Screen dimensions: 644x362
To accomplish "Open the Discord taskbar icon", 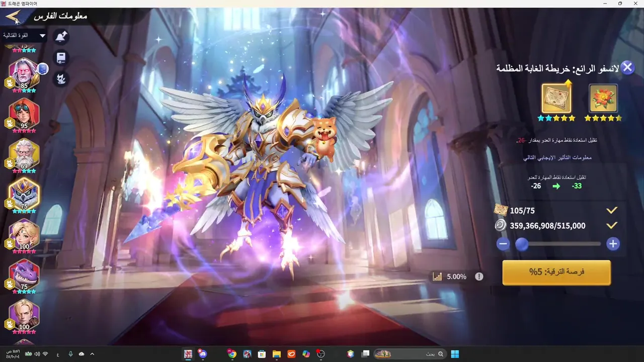I will coord(202,354).
